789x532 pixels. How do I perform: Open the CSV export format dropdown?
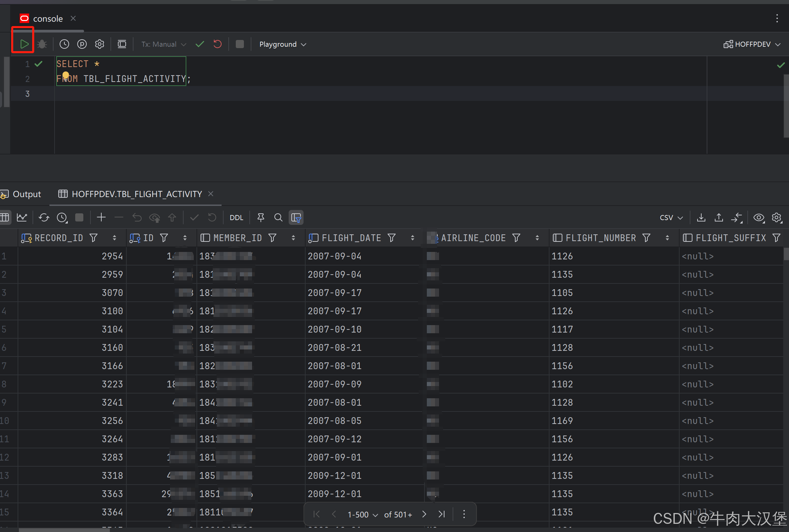pos(671,217)
